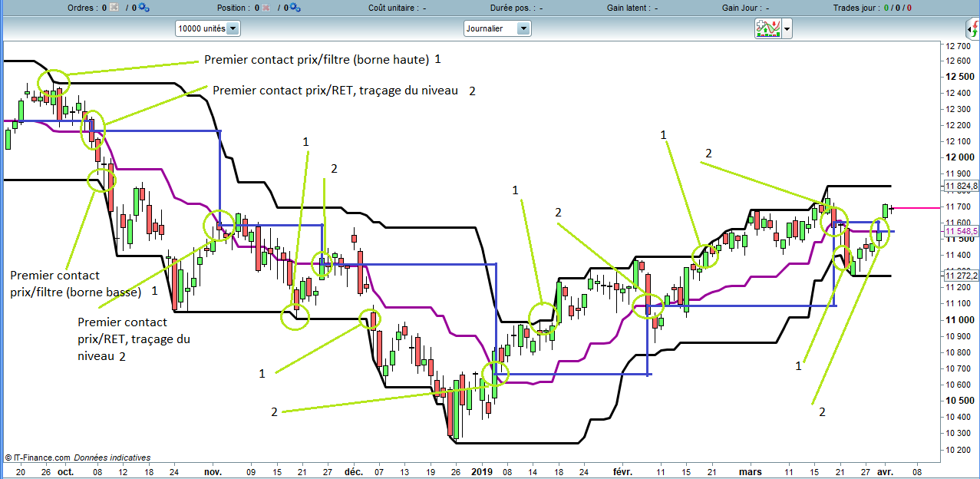Expand the arrow next to the indicator icon
This screenshot has width=980, height=479.
[787, 29]
